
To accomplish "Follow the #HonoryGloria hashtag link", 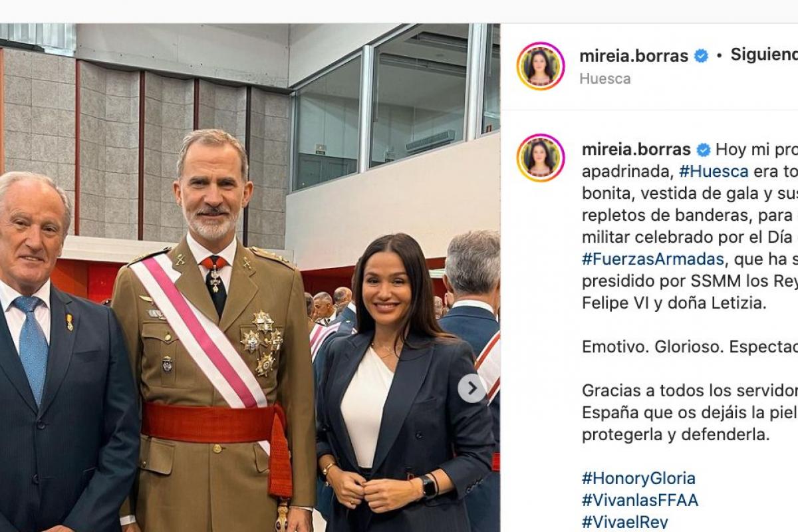I will click(x=638, y=478).
